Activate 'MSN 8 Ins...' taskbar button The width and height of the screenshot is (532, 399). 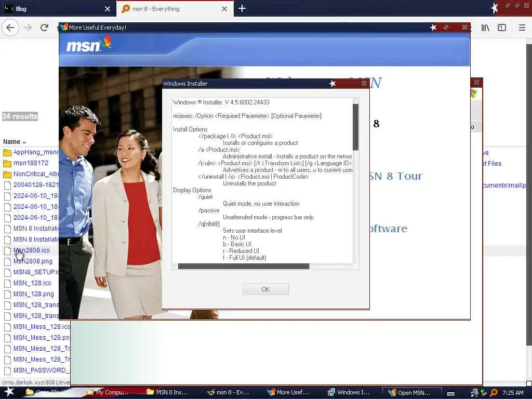coord(167,392)
